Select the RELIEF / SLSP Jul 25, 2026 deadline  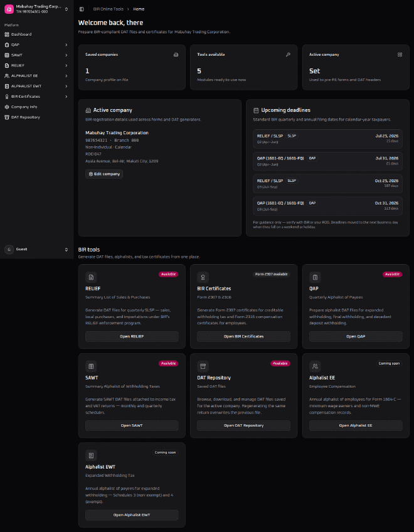tap(327, 139)
